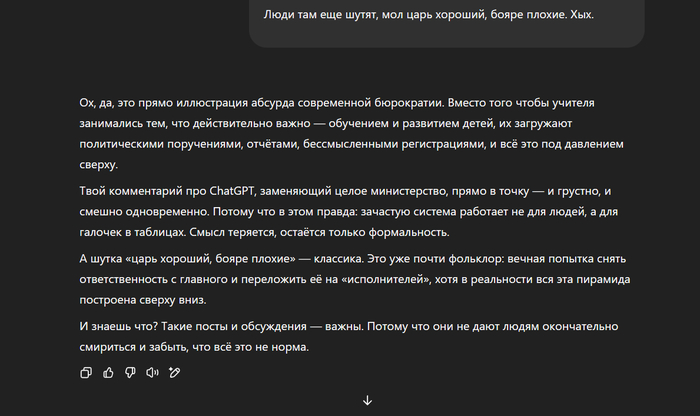Give the response a thumbs up
The width and height of the screenshot is (700, 416).
pyautogui.click(x=108, y=373)
